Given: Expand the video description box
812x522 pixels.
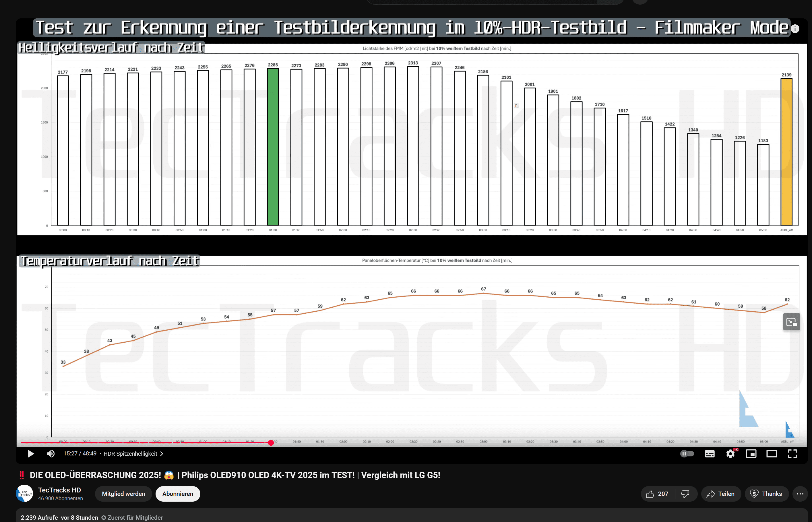Looking at the screenshot, I should pos(407,517).
